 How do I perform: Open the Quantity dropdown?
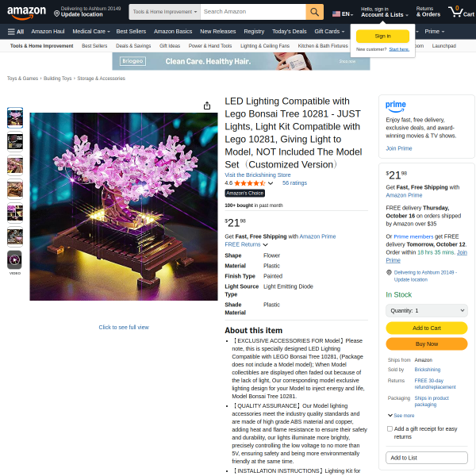pyautogui.click(x=427, y=310)
